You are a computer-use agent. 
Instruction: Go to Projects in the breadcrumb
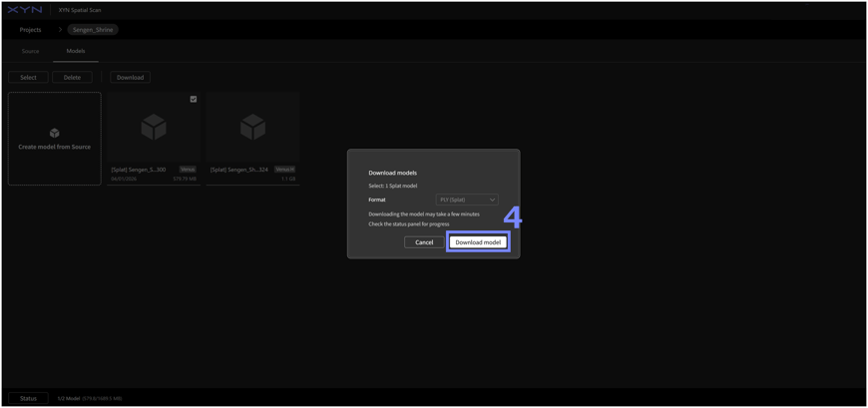pyautogui.click(x=30, y=30)
